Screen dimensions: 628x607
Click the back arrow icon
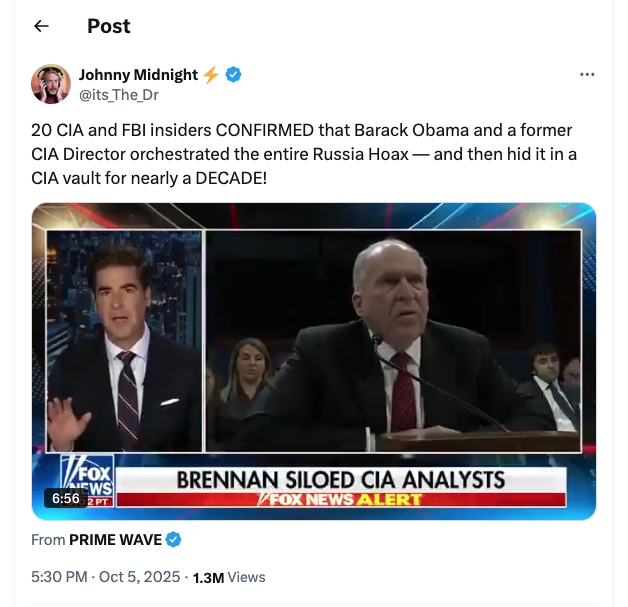(41, 26)
